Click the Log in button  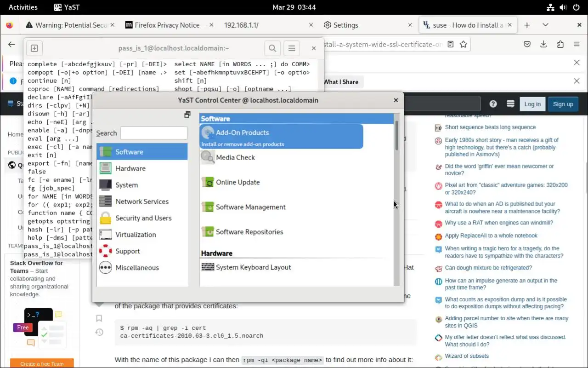(532, 104)
